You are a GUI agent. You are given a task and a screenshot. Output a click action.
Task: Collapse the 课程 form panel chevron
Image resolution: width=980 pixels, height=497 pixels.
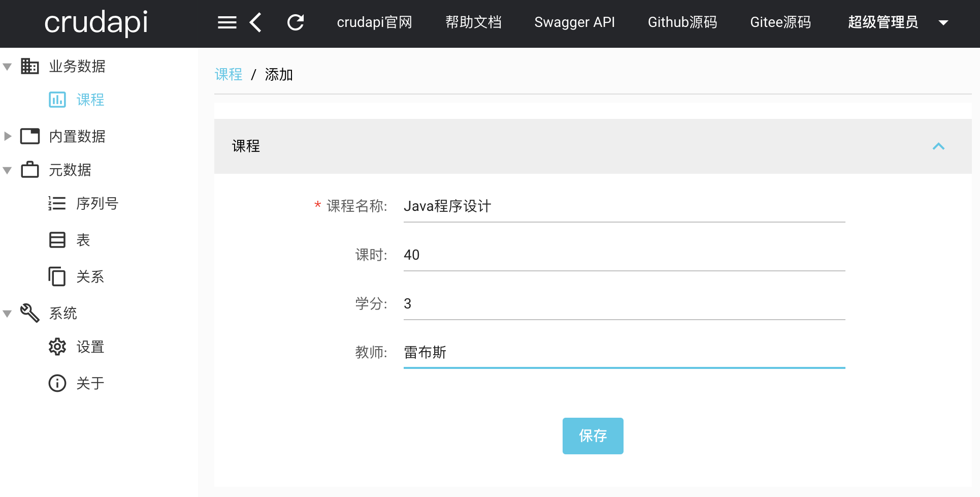pos(938,146)
